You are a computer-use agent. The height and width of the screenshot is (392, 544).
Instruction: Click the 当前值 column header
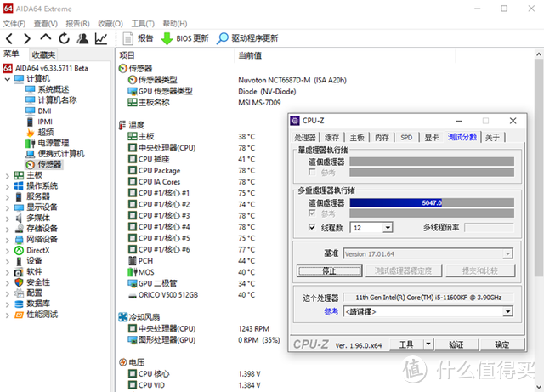pos(250,55)
